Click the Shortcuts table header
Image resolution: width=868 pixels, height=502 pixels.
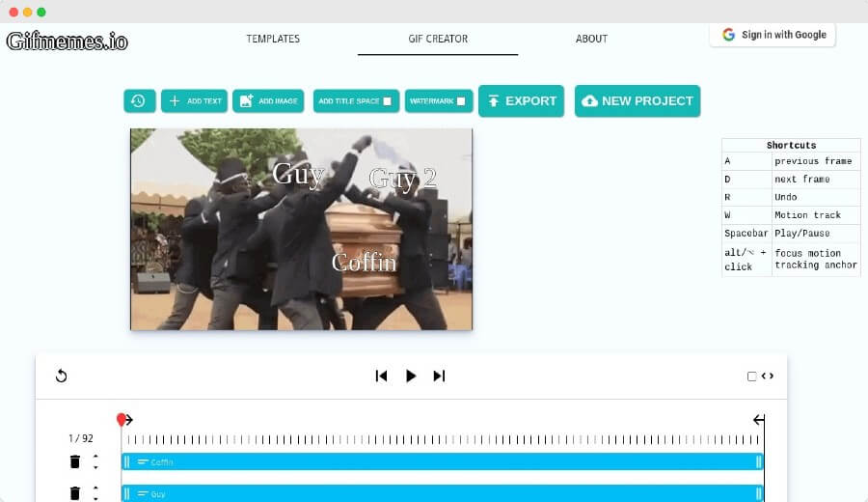click(x=791, y=145)
